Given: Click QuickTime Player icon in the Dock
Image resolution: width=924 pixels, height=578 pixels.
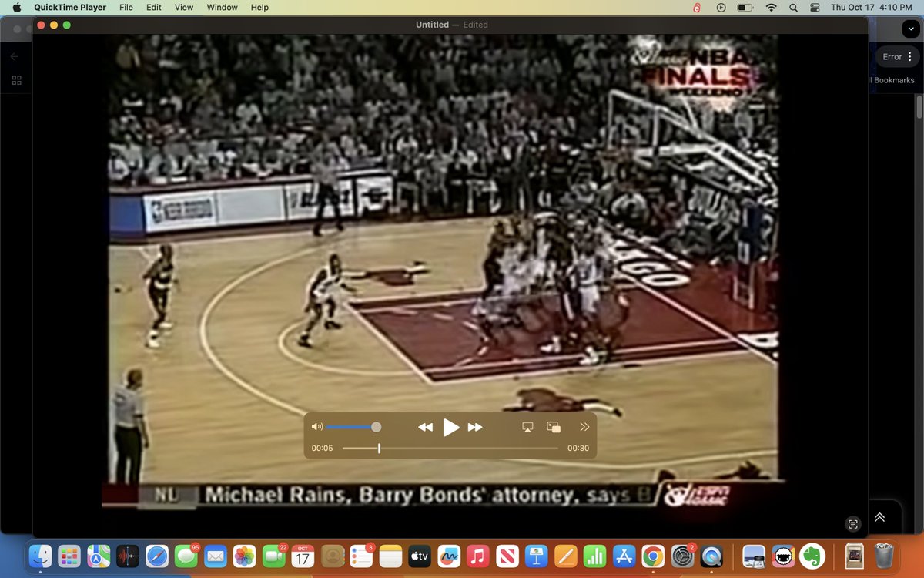Looking at the screenshot, I should point(711,555).
